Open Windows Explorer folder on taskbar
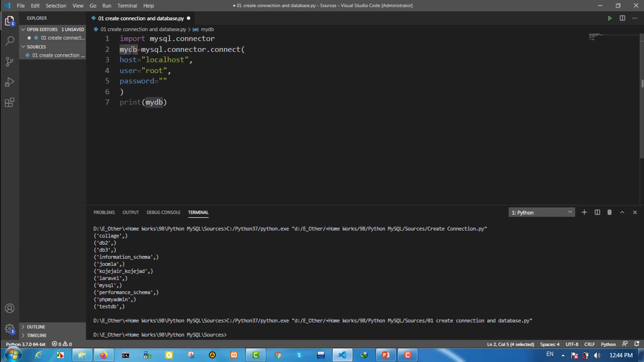This screenshot has height=362, width=644. pyautogui.click(x=82, y=355)
